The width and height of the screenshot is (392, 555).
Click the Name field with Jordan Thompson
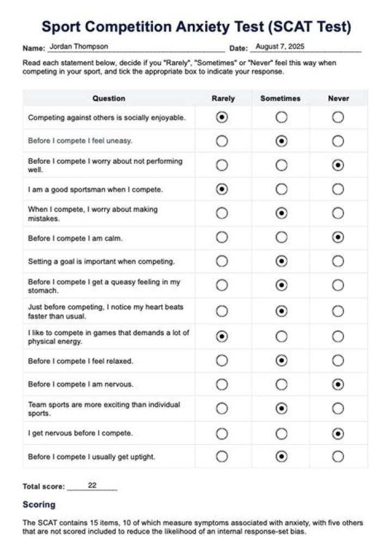tap(136, 47)
